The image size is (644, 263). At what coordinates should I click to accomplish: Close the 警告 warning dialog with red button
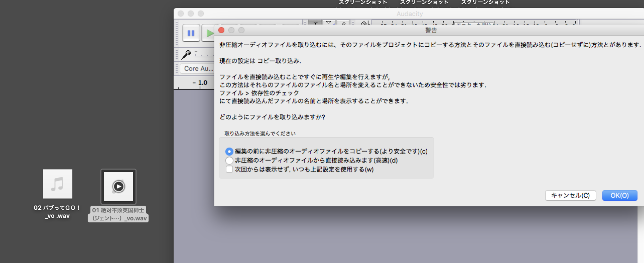(221, 30)
